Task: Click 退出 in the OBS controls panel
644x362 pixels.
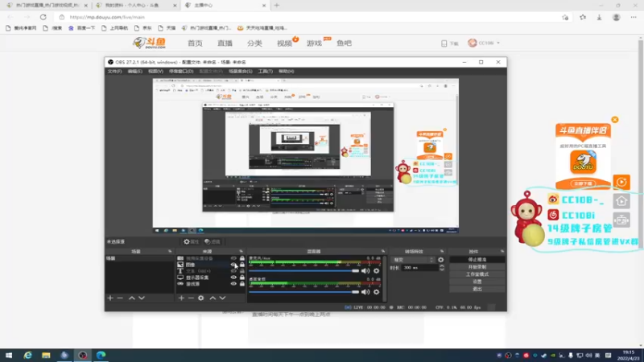Action: point(477,290)
